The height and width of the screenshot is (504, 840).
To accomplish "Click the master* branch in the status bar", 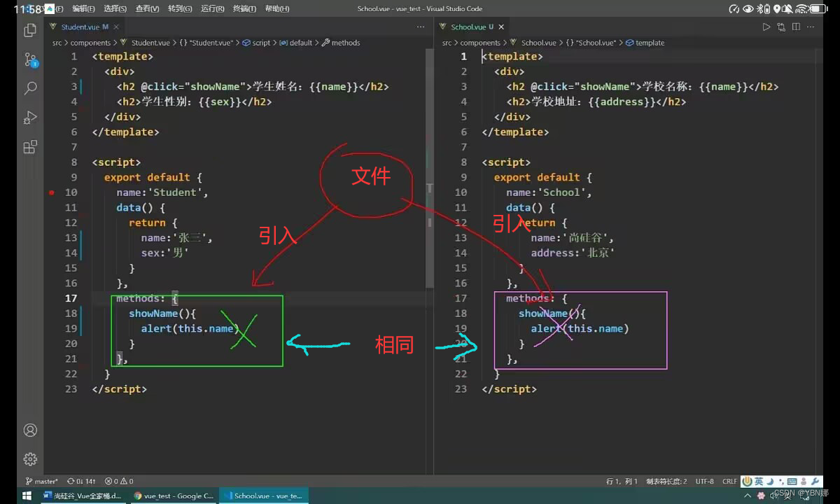I will [43, 481].
